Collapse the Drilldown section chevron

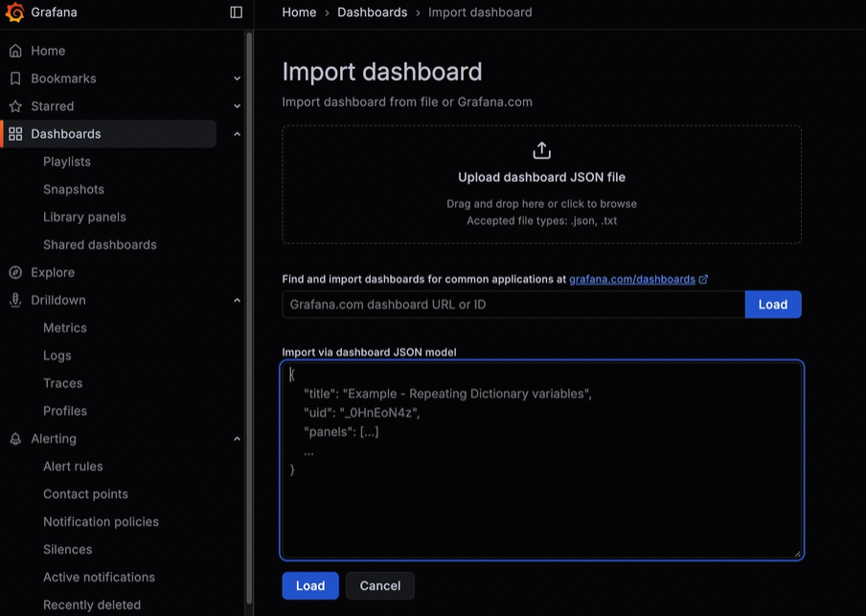pos(237,300)
